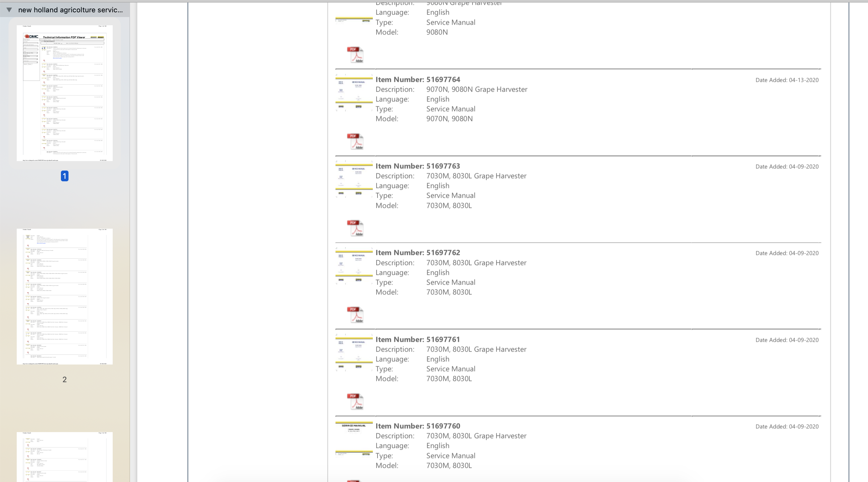Click manual cover image for item 51697761

pyautogui.click(x=354, y=353)
